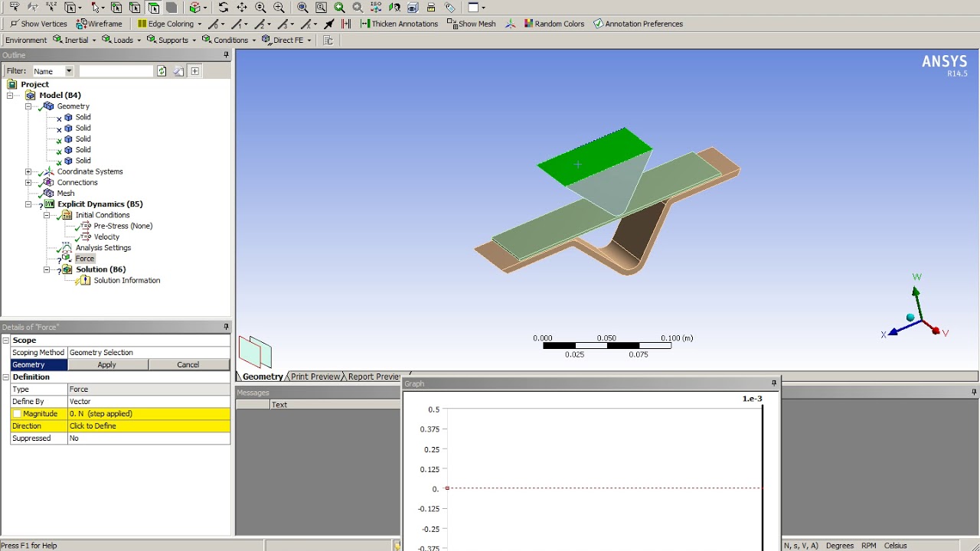980x551 pixels.
Task: Select Analysis Settings in the tree
Action: click(x=103, y=248)
